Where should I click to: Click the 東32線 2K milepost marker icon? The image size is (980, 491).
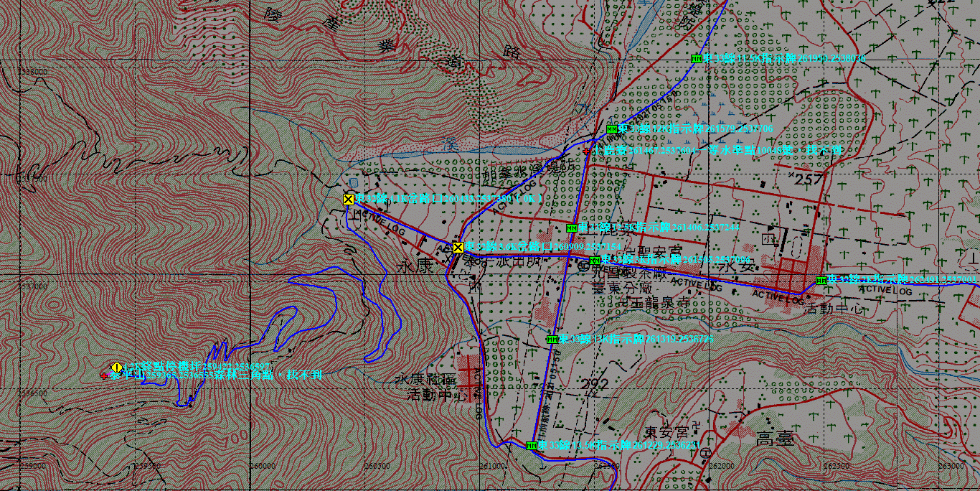coord(821,280)
